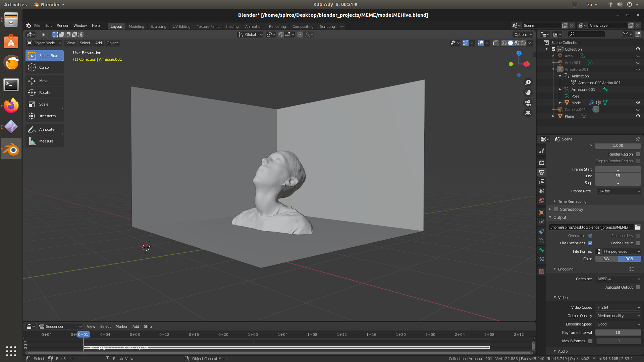
Task: Browse output folder icon
Action: pyautogui.click(x=638, y=227)
